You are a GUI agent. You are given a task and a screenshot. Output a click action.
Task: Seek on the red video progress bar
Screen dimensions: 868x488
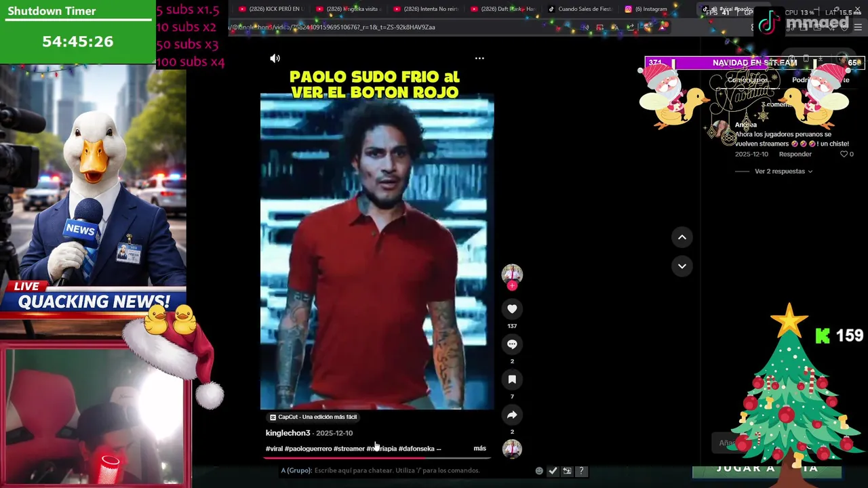click(x=377, y=457)
